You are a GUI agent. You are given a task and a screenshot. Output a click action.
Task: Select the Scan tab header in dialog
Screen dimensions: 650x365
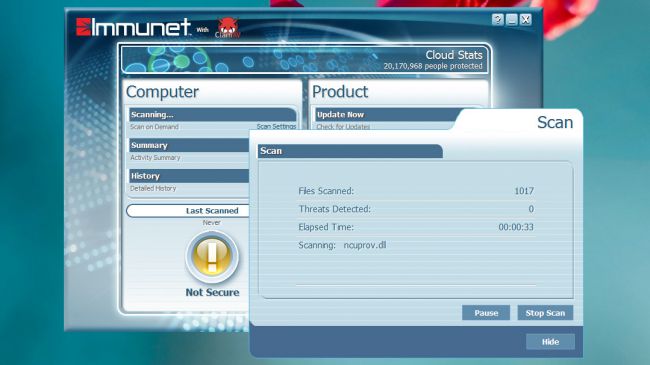[350, 151]
